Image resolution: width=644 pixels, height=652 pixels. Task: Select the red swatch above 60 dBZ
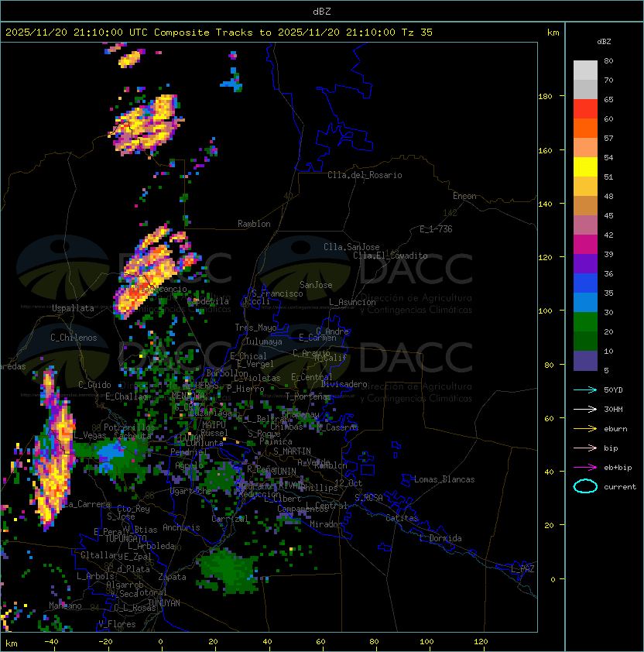point(585,109)
